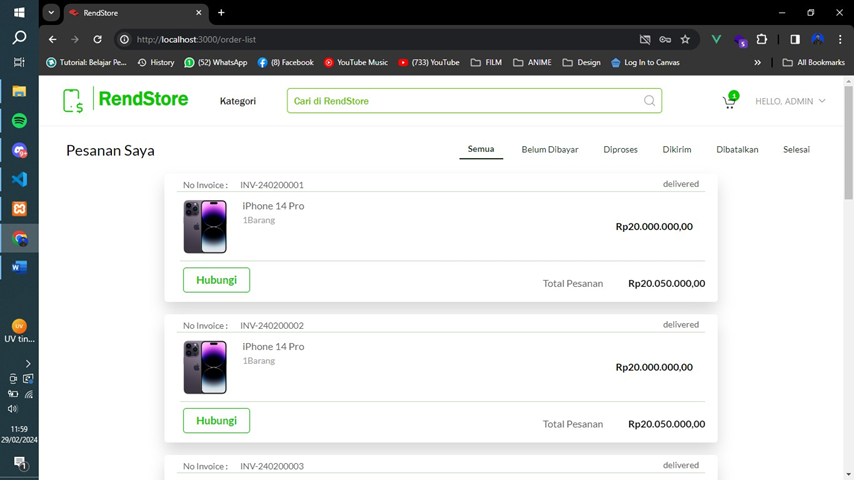The width and height of the screenshot is (854, 480).
Task: Open Discord from taskbar
Action: click(19, 150)
